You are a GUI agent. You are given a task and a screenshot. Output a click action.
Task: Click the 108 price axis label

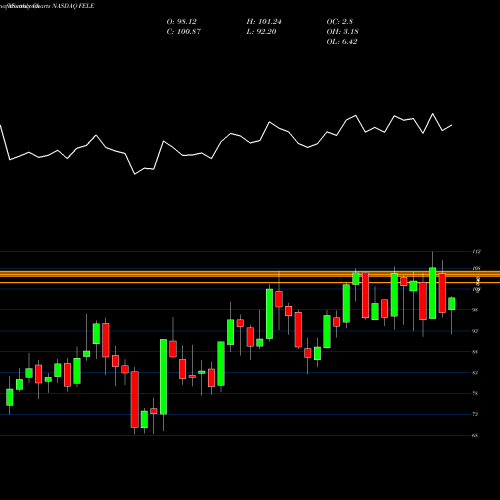[476, 268]
